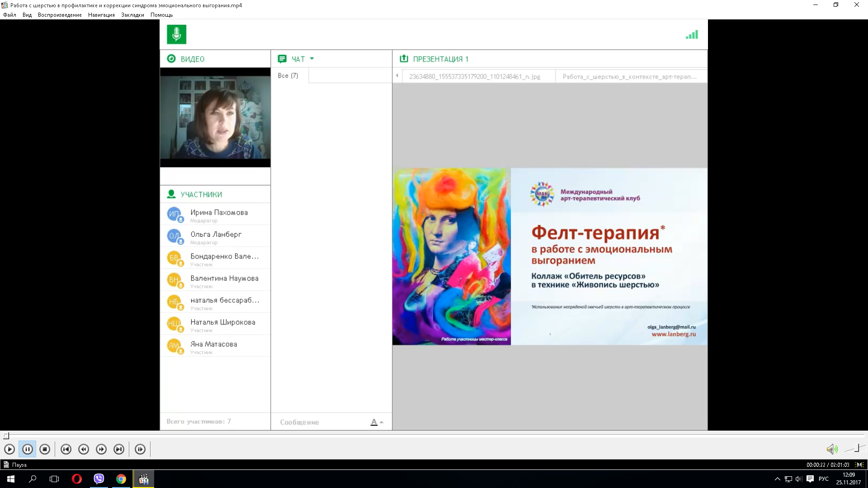Click the Чат speech bubble icon

click(282, 59)
